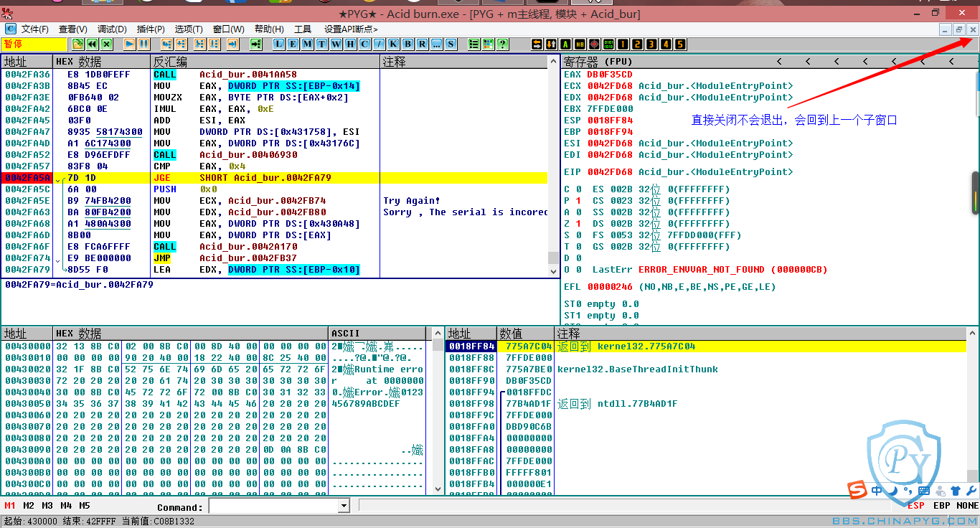Open the 设置API断点> menu
Viewport: 980px width, 528px height.
(351, 29)
